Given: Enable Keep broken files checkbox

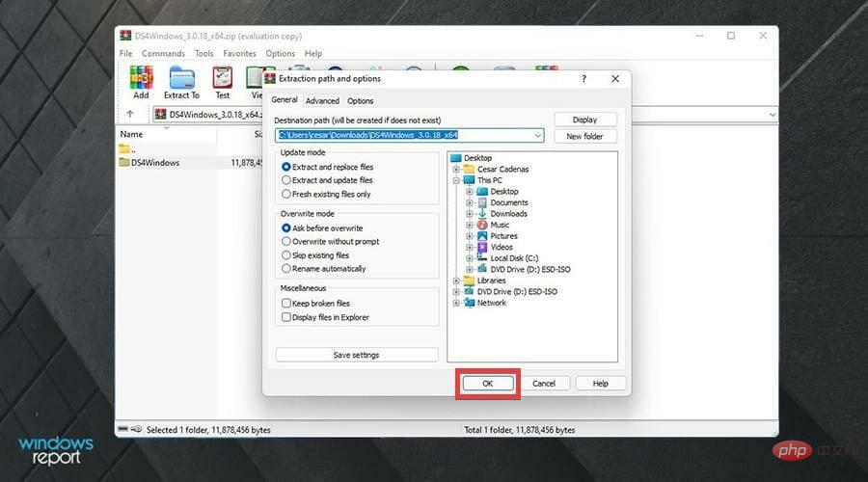Looking at the screenshot, I should [286, 304].
